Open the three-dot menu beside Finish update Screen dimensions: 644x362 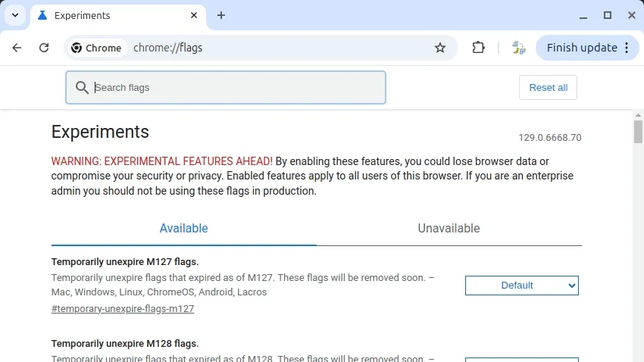click(627, 48)
